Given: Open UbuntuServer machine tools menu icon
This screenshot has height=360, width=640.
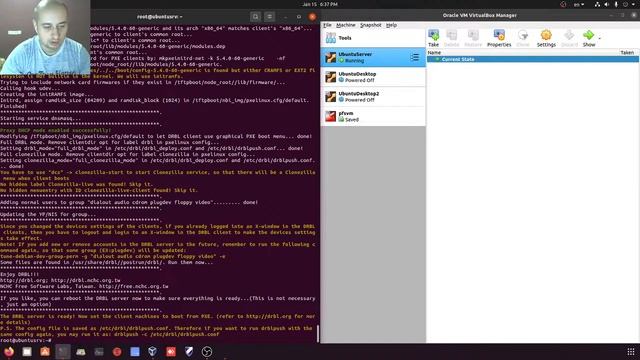Looking at the screenshot, I should [x=415, y=58].
